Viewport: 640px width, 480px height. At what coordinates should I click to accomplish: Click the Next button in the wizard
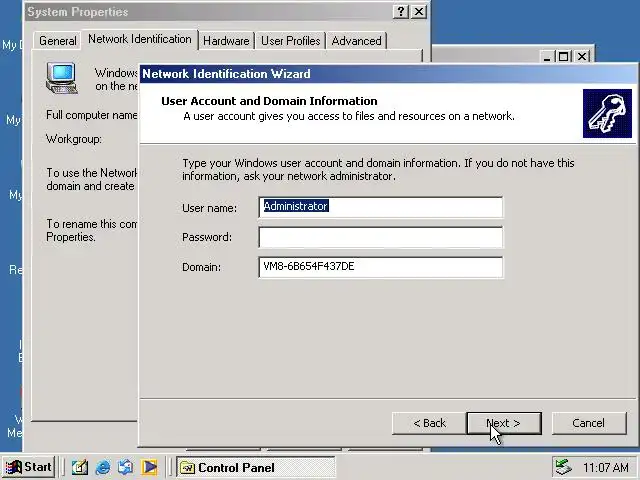(504, 423)
